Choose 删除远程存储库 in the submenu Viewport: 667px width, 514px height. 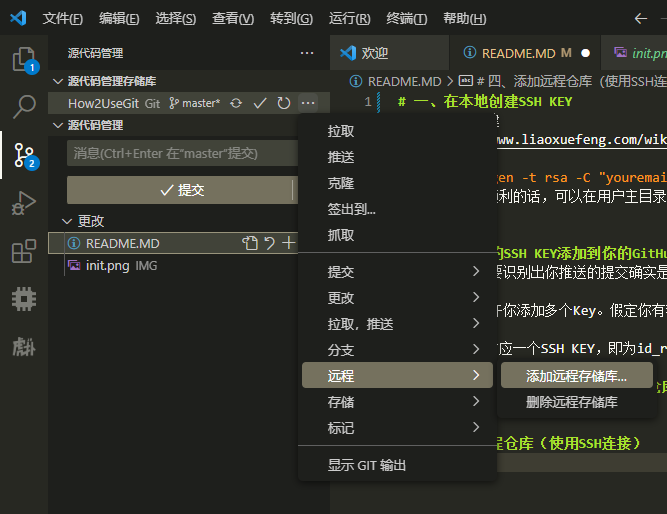571,402
